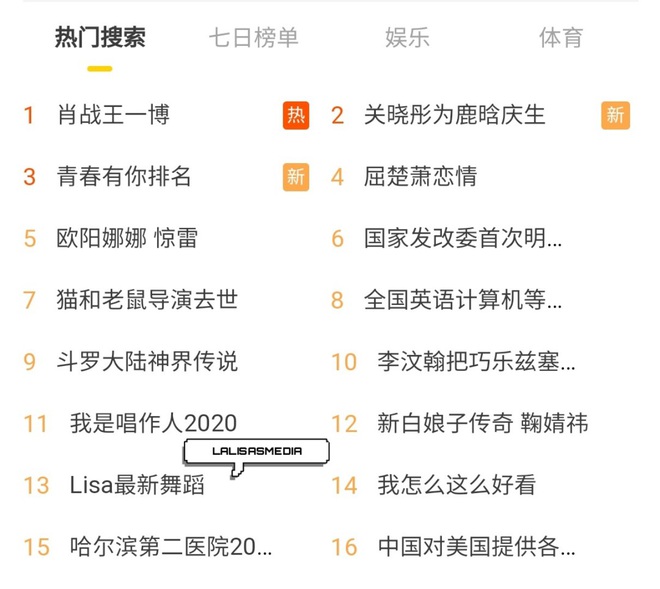Screen dimensions: 660x589
Task: Click the 新 badge beside 青春有你排名
Action: (x=296, y=177)
